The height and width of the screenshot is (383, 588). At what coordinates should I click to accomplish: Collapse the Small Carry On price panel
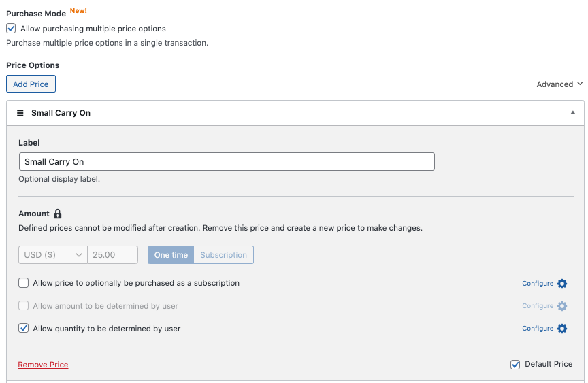coord(573,113)
